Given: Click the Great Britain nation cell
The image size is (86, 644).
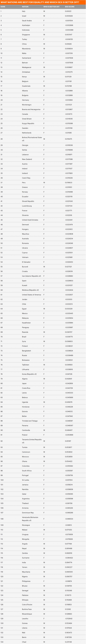Looking at the screenshot, I should point(27,119).
